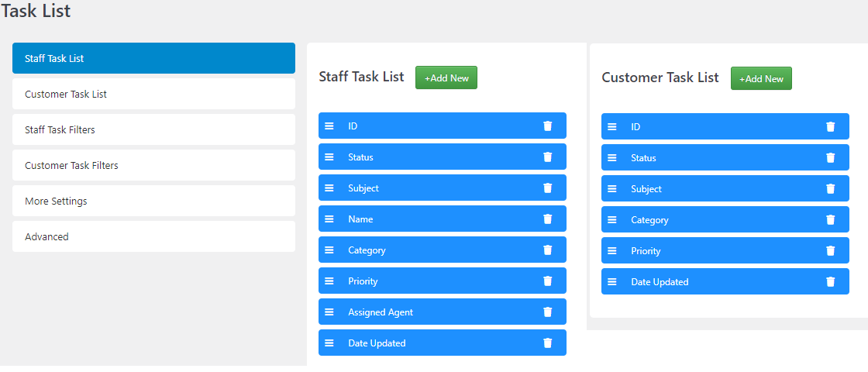
Task: Click Subject label in Staff Task List
Action: coord(363,188)
